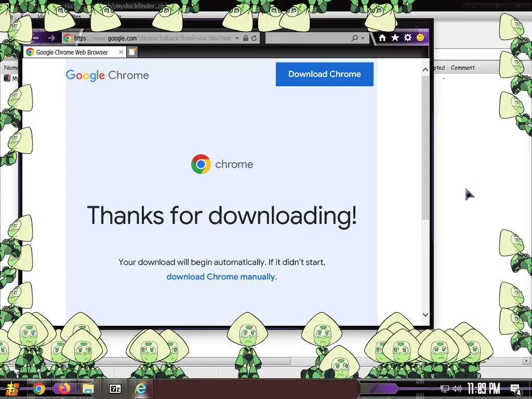532x399 pixels.
Task: Click the forward navigation arrow
Action: click(51, 38)
